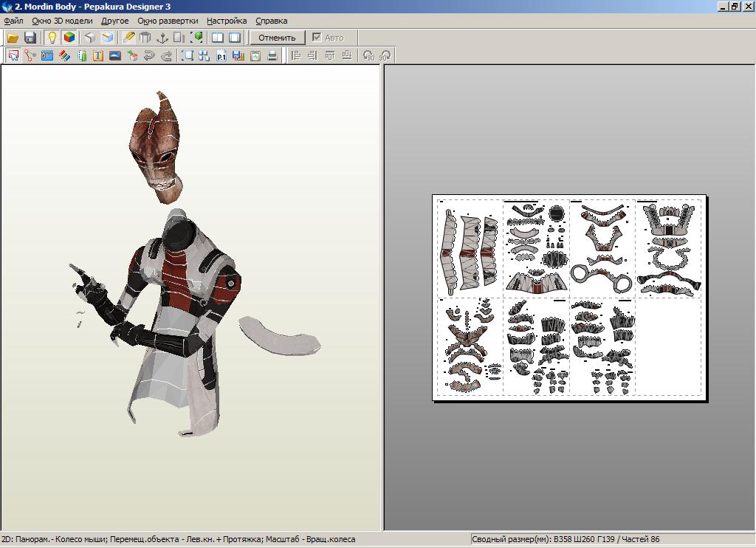Click the status bar text Частей 86

[x=640, y=539]
